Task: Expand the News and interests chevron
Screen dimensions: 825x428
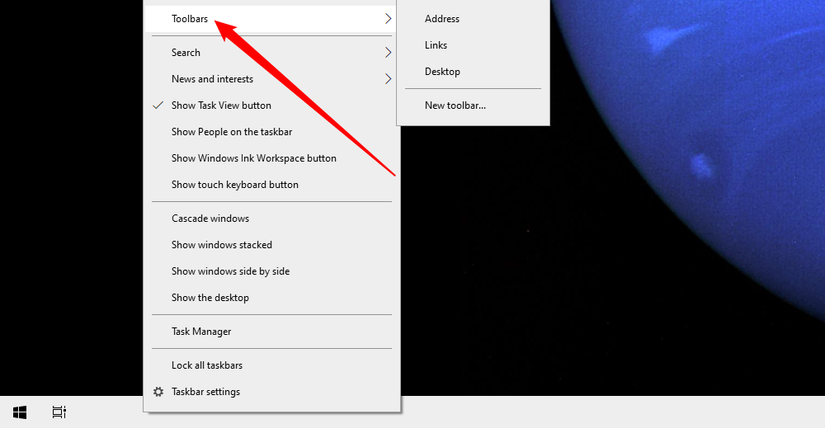Action: [x=388, y=79]
